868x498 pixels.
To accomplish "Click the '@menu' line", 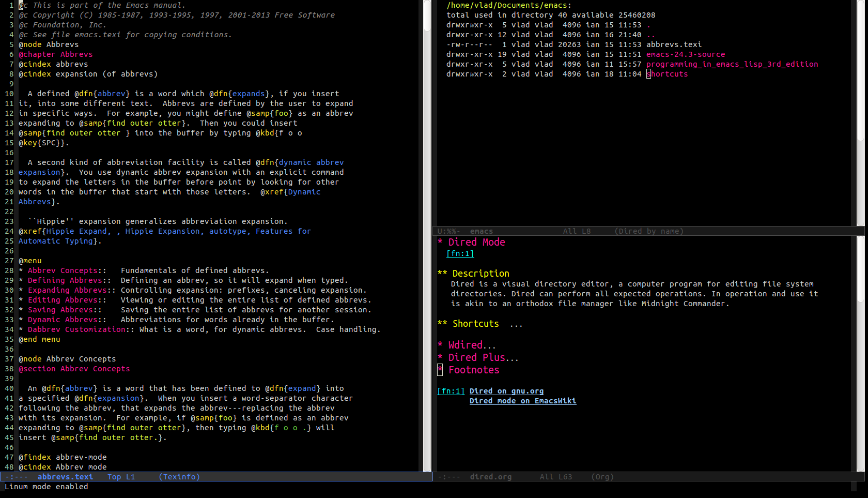I will [x=30, y=261].
